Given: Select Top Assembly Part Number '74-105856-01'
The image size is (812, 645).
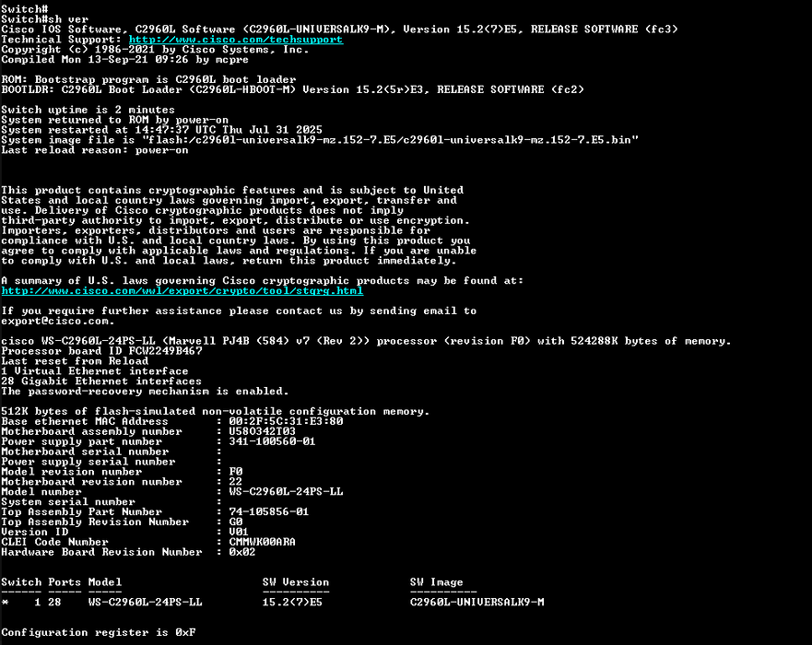Looking at the screenshot, I should click(269, 512).
